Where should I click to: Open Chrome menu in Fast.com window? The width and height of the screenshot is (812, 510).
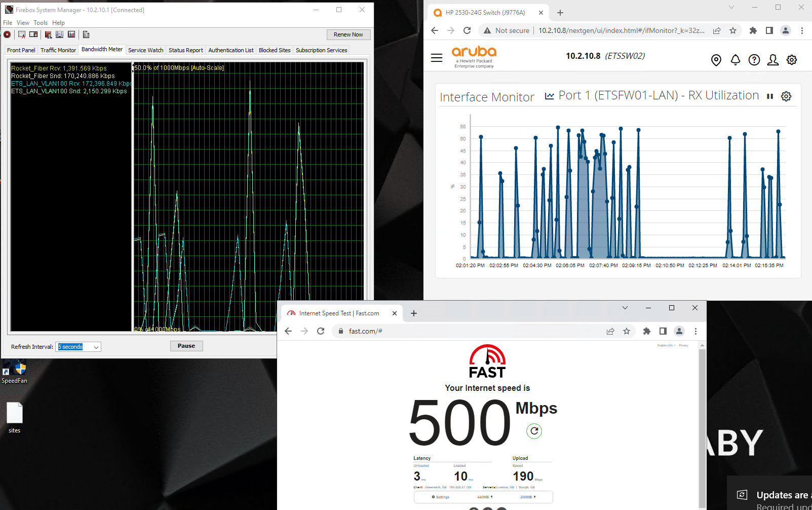pos(695,331)
